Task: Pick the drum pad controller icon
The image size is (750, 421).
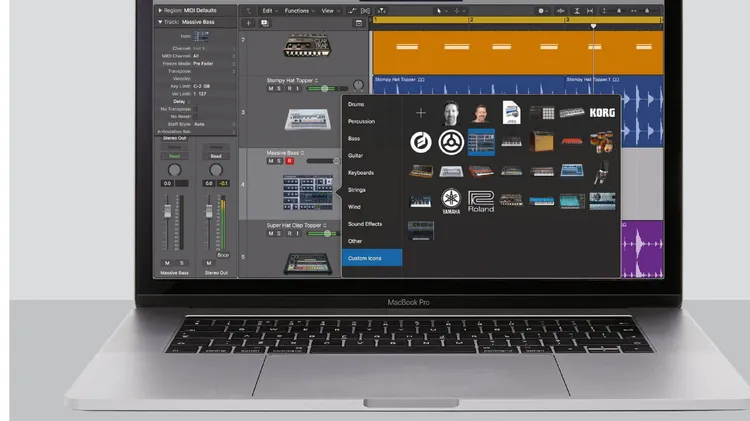Action: [542, 112]
